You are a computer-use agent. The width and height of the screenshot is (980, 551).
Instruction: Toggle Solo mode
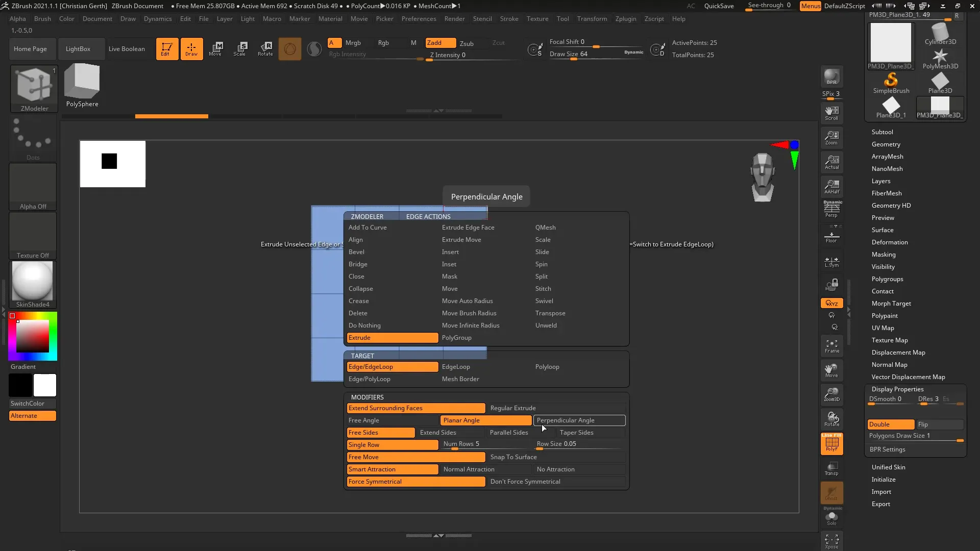point(831,518)
